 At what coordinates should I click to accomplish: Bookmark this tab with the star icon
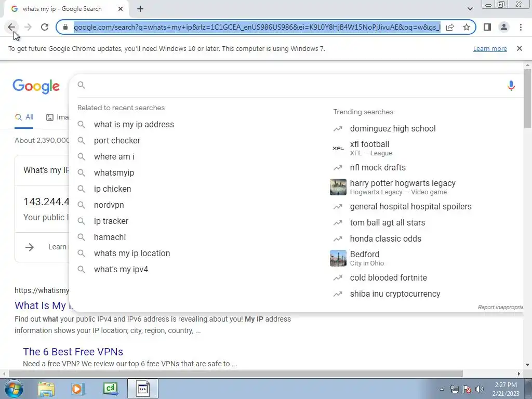tap(467, 27)
